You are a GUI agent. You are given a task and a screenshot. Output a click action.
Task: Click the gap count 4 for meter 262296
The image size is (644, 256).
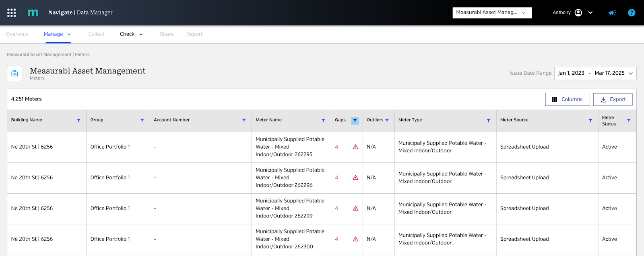[336, 178]
